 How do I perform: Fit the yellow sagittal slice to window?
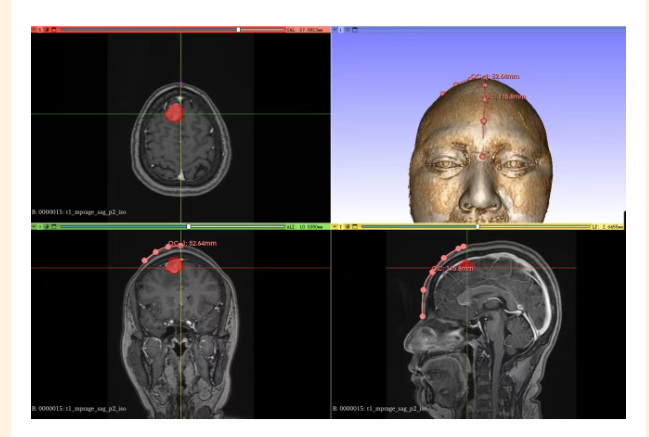point(348,227)
